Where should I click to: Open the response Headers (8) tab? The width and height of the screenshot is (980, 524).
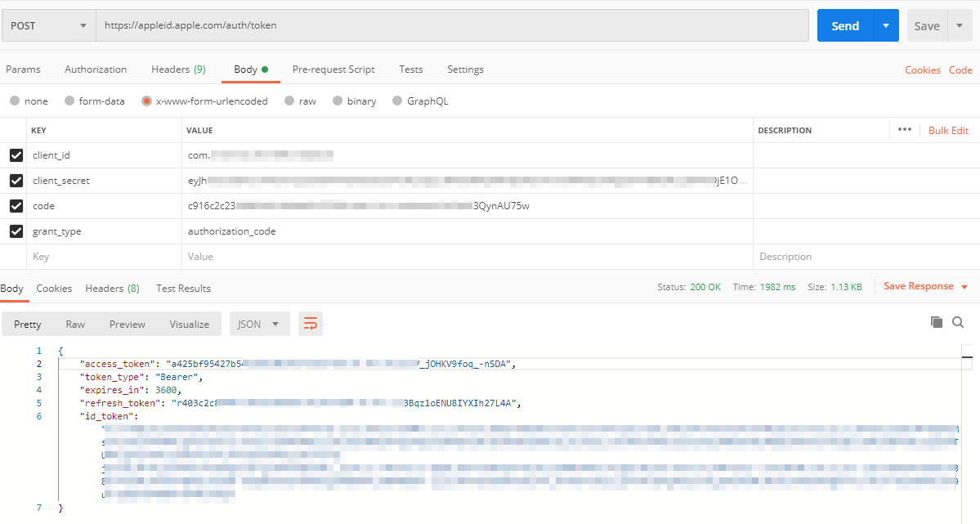113,289
